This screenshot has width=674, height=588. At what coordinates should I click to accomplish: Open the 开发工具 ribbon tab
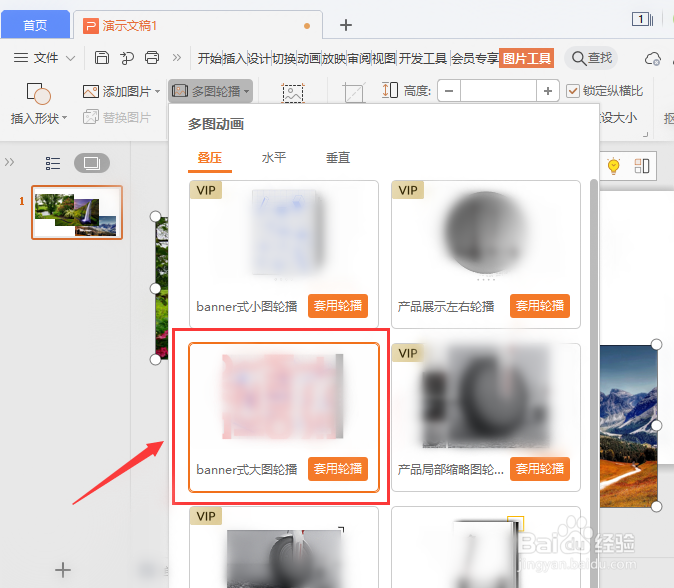[x=423, y=58]
